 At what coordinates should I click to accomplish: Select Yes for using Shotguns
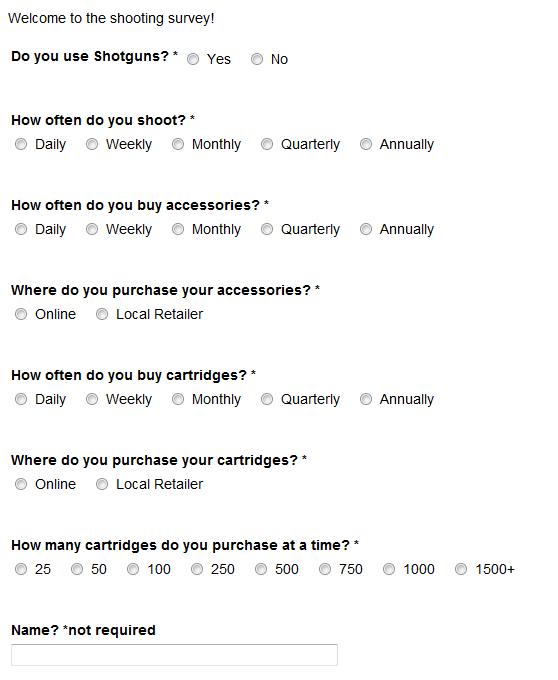(193, 59)
